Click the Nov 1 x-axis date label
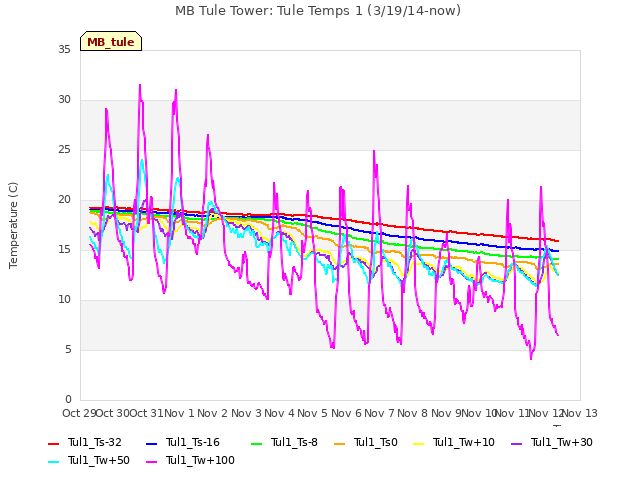640x480 pixels. pyautogui.click(x=180, y=413)
